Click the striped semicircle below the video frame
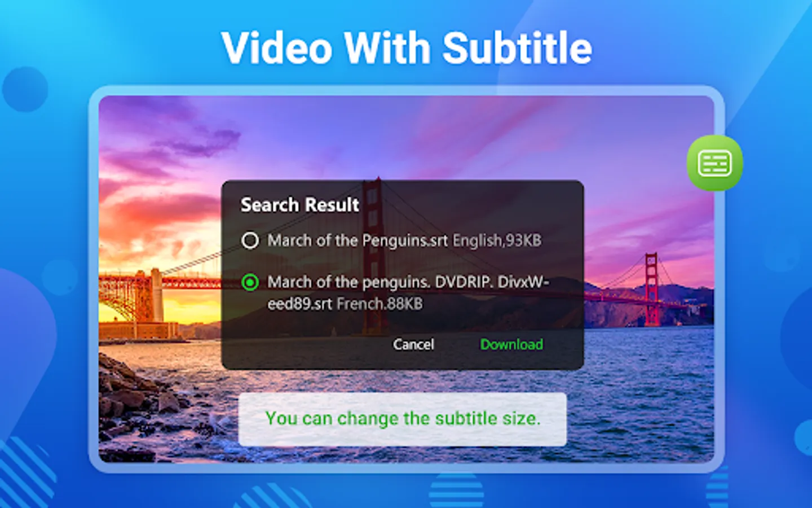Image resolution: width=812 pixels, height=508 pixels. 456,491
